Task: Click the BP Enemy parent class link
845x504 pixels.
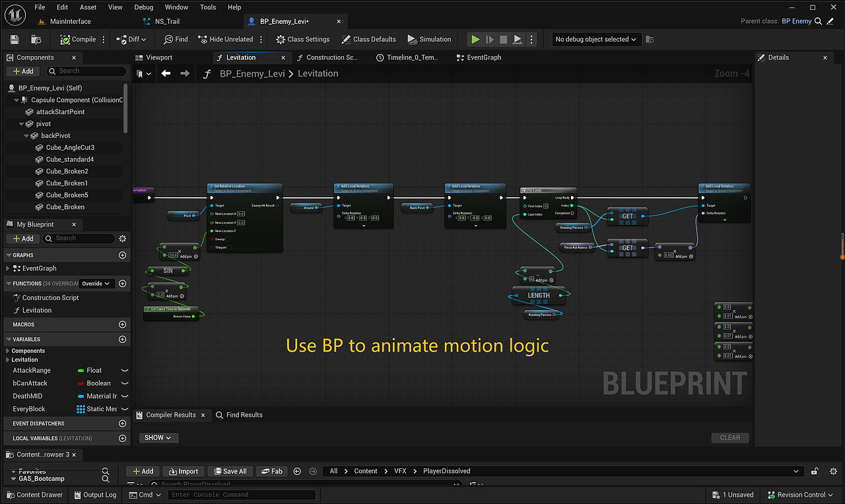Action: pos(797,21)
